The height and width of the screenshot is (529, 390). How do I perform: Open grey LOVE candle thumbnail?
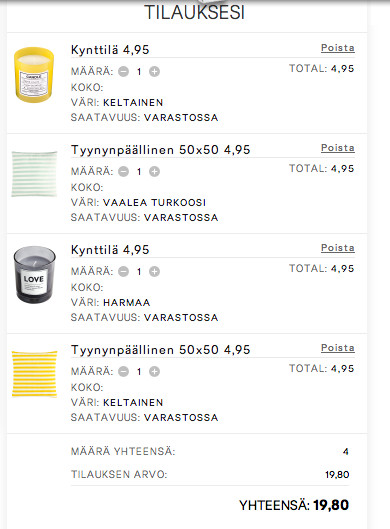(34, 275)
